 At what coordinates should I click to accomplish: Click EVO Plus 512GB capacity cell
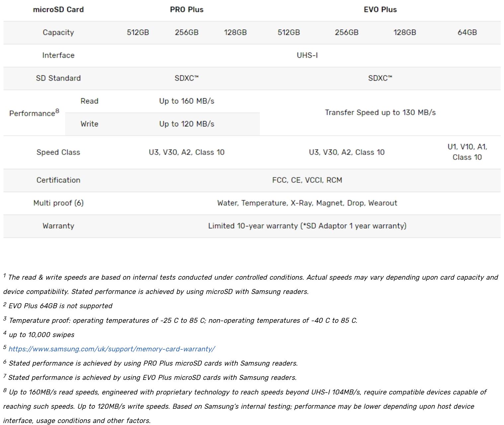289,33
